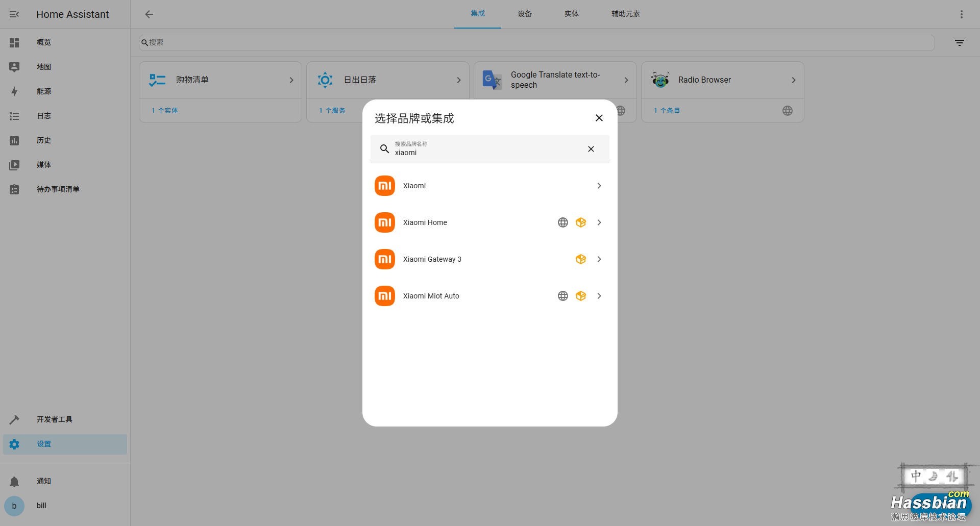Select Xiaomi Miot Auto integration name

431,296
